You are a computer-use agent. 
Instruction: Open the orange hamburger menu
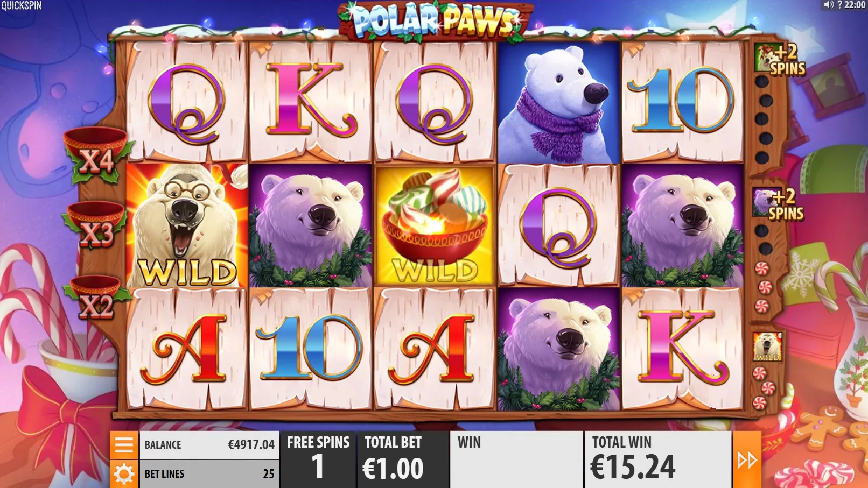click(124, 445)
